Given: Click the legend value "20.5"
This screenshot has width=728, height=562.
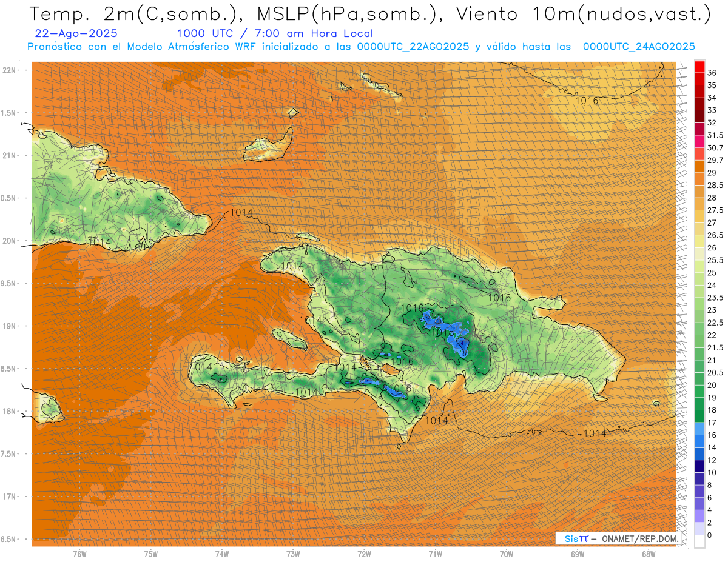Looking at the screenshot, I should tap(715, 372).
